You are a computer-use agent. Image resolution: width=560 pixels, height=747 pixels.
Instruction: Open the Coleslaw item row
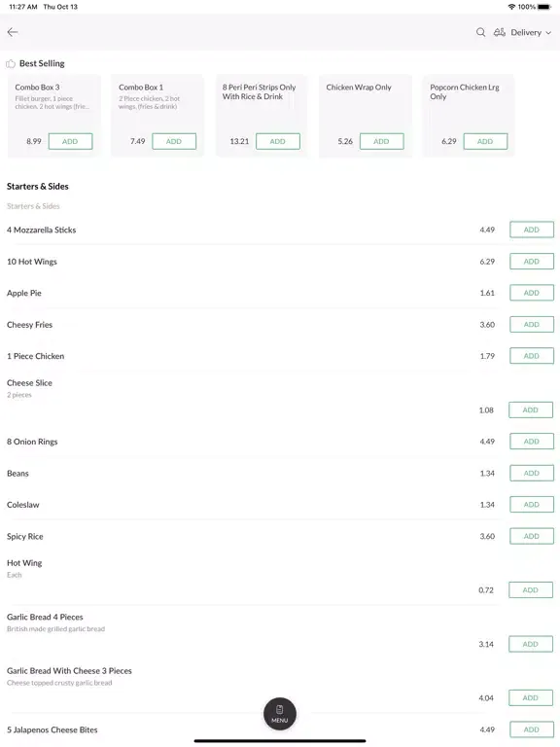point(280,505)
